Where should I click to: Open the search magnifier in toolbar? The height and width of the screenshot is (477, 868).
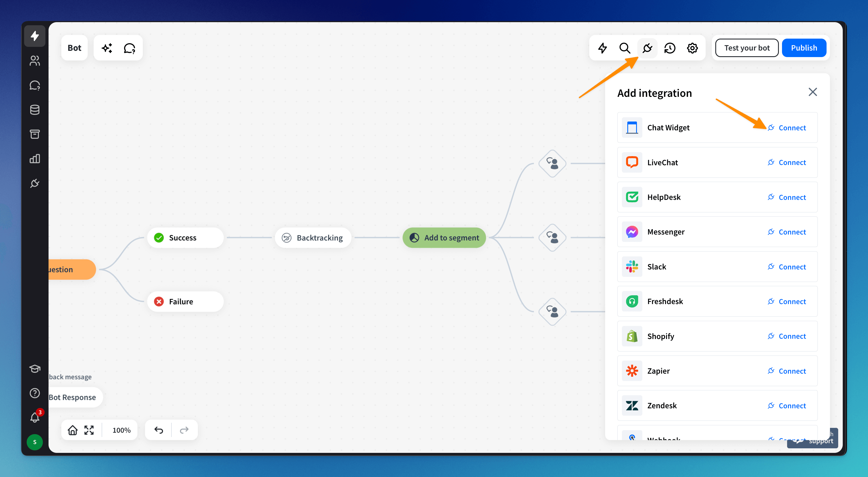pyautogui.click(x=624, y=48)
